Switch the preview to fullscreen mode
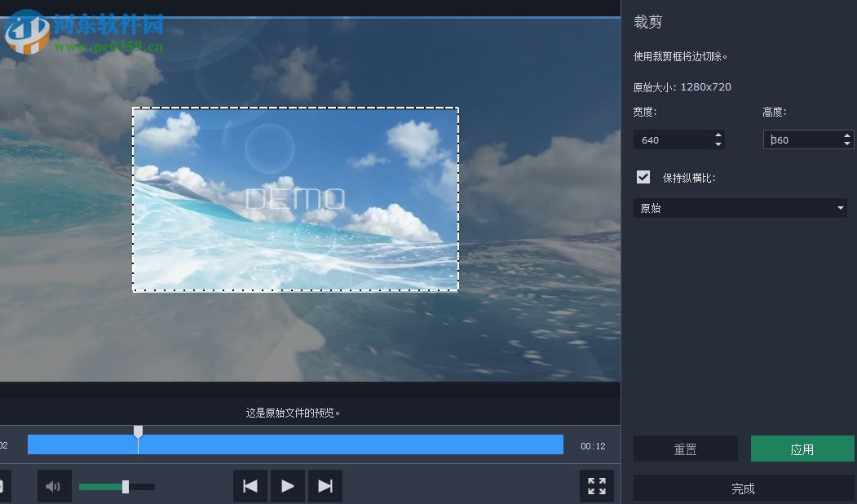Image resolution: width=857 pixels, height=504 pixels. click(597, 485)
